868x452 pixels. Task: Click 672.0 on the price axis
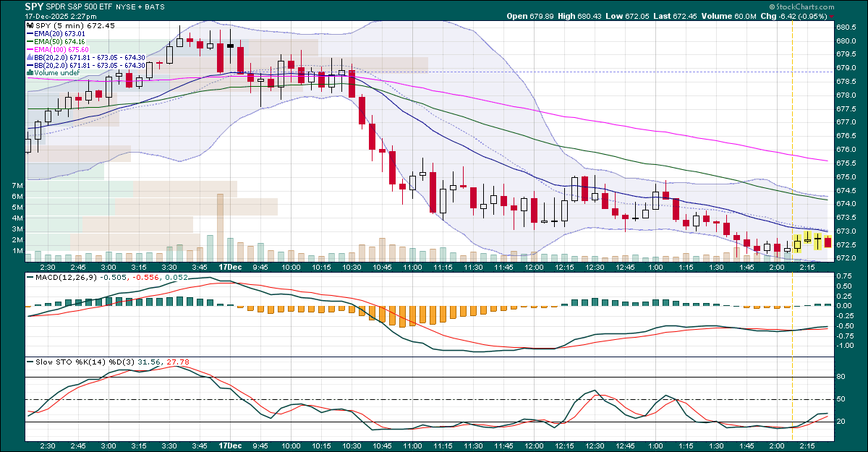pyautogui.click(x=846, y=258)
